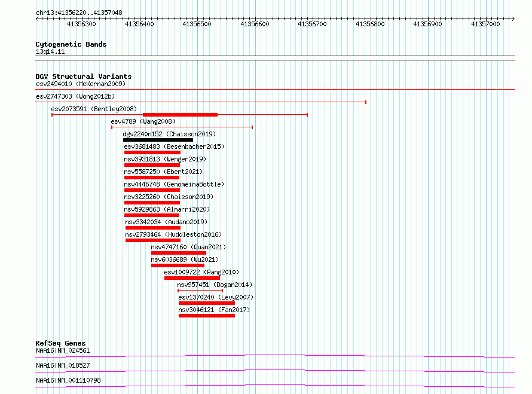Screen dimensions: 532x394
Task: Click the nsv4446748 (GenomeinaBottle) label
Action: tap(174, 184)
